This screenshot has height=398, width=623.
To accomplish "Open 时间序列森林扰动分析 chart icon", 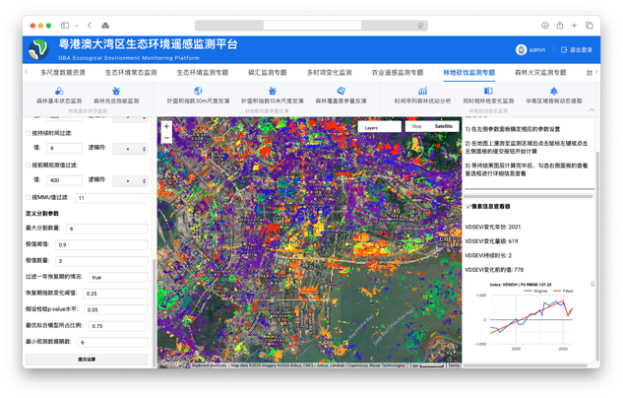I will point(422,91).
